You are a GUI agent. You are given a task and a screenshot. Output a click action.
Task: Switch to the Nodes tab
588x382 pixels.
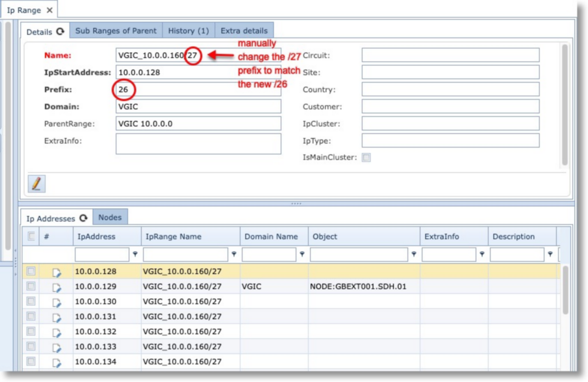(x=111, y=217)
